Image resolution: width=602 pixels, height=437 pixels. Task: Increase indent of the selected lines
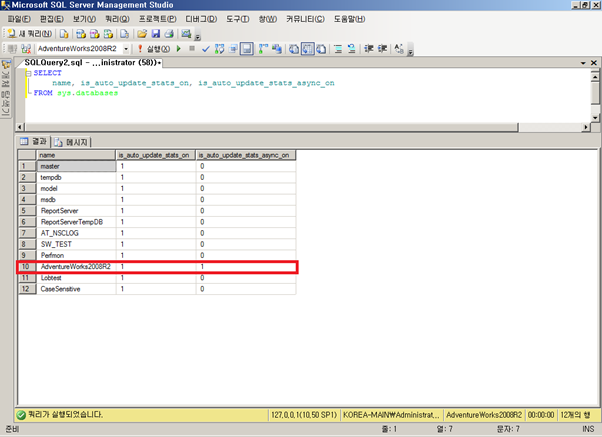tap(382, 49)
